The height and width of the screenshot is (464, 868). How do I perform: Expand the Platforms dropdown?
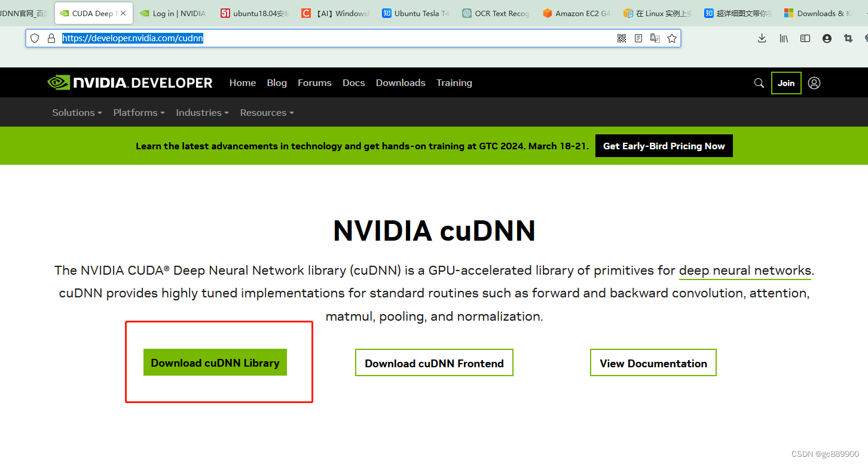point(139,112)
